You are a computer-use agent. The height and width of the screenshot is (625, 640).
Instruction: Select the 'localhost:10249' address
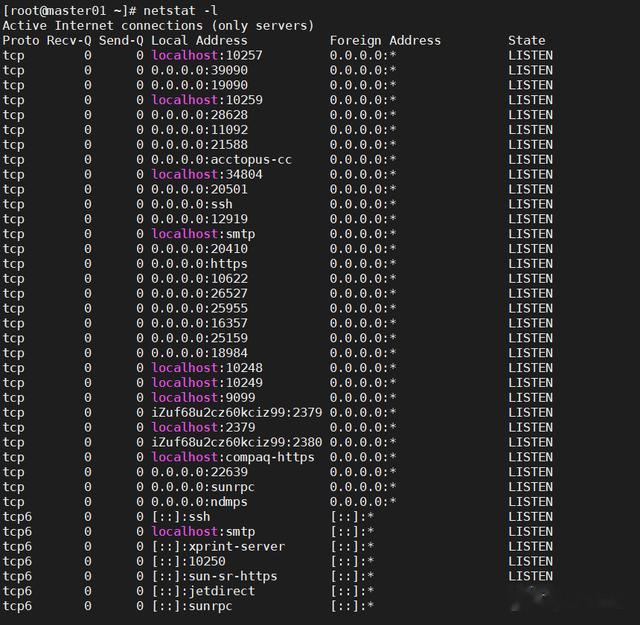[x=207, y=383]
